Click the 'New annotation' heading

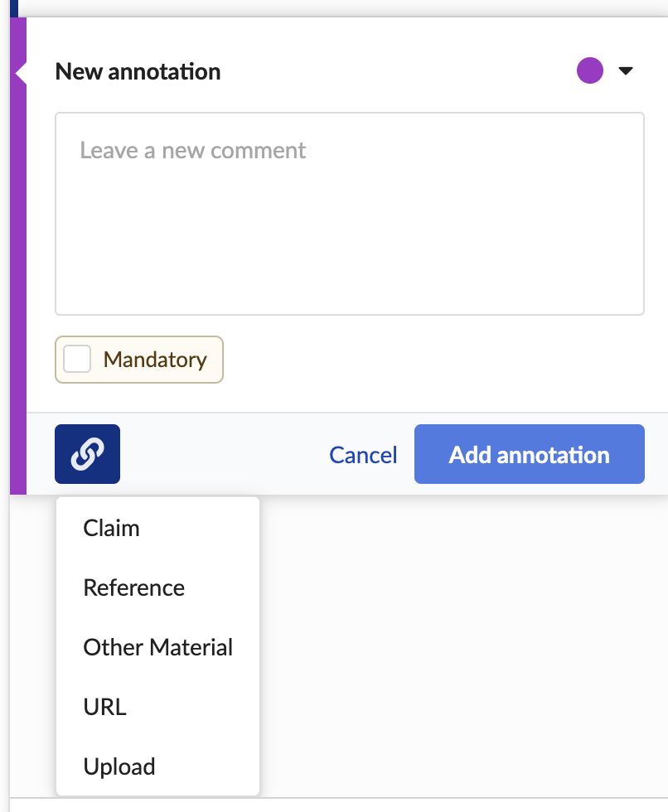138,71
